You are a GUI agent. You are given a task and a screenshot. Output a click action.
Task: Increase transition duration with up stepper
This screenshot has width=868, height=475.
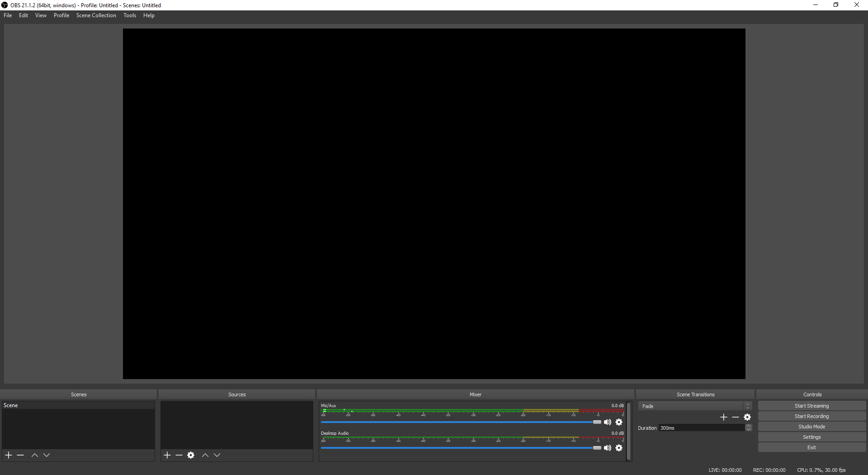tap(749, 426)
